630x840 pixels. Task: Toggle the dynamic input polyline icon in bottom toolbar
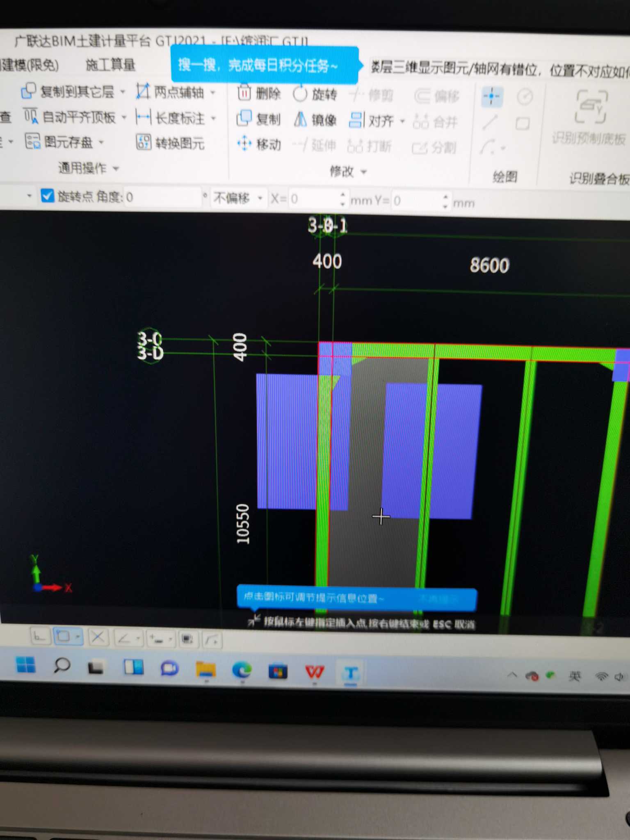click(212, 640)
